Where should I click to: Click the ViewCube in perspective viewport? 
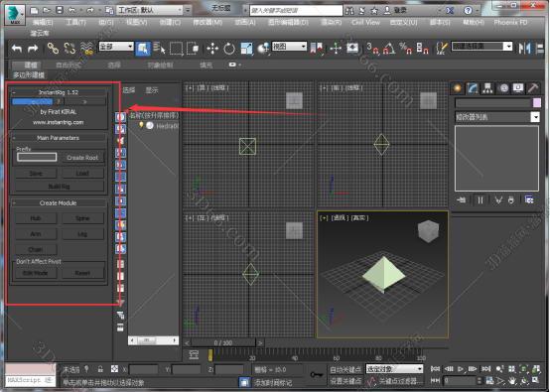point(428,231)
